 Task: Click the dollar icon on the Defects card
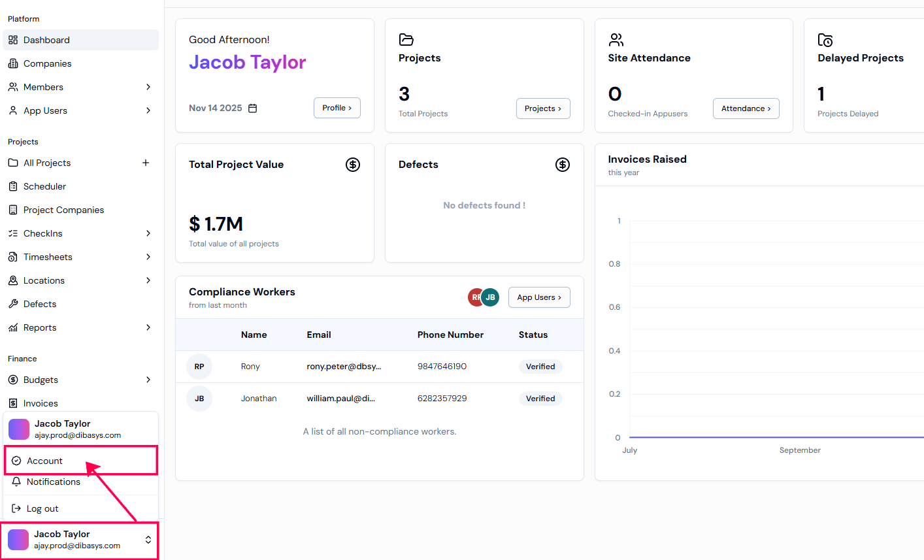click(x=563, y=165)
